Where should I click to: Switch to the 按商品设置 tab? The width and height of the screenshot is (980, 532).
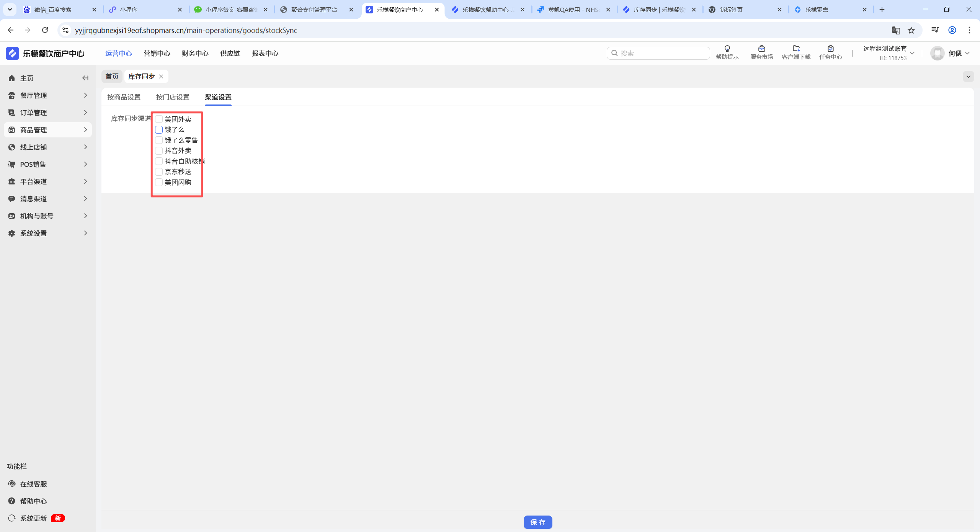coord(124,97)
